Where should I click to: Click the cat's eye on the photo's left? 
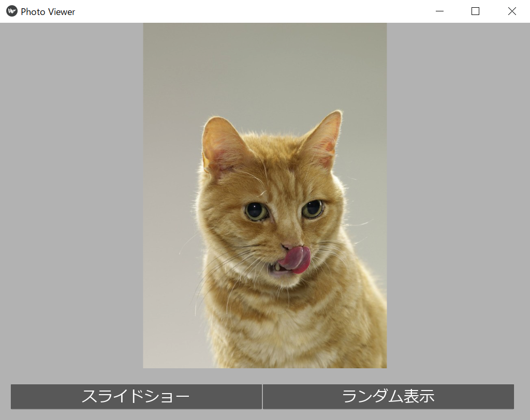256,211
